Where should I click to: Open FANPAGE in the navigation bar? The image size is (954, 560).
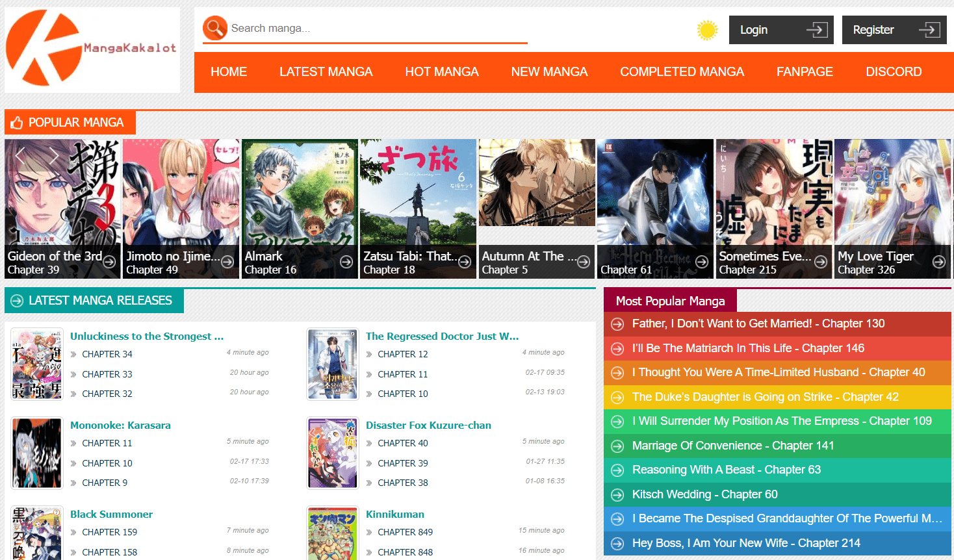[x=805, y=72]
